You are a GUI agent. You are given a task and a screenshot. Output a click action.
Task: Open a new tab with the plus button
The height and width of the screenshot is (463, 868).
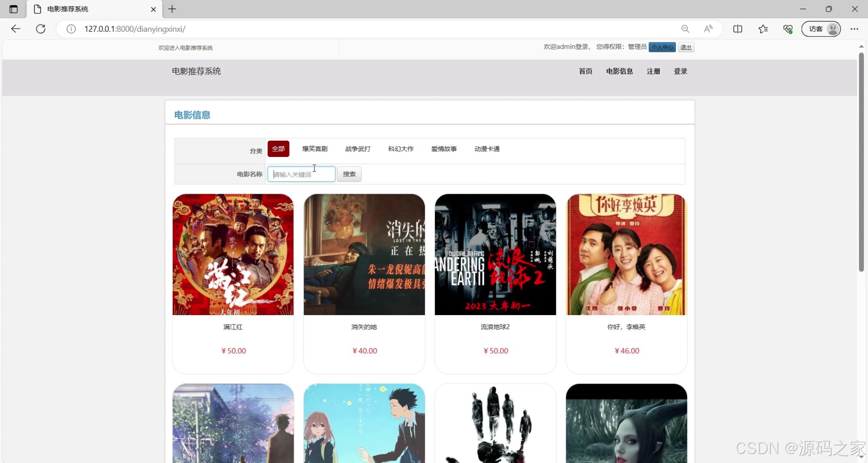[x=172, y=9]
